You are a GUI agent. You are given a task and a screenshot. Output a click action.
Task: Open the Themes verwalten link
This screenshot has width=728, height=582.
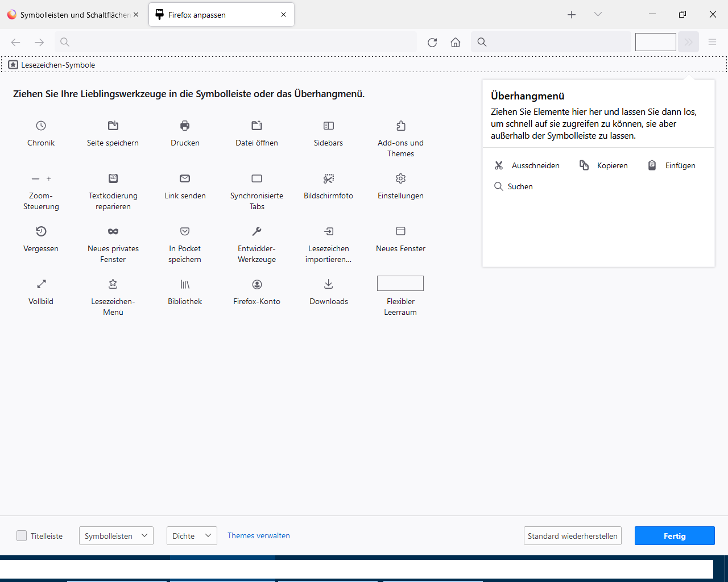pyautogui.click(x=259, y=535)
